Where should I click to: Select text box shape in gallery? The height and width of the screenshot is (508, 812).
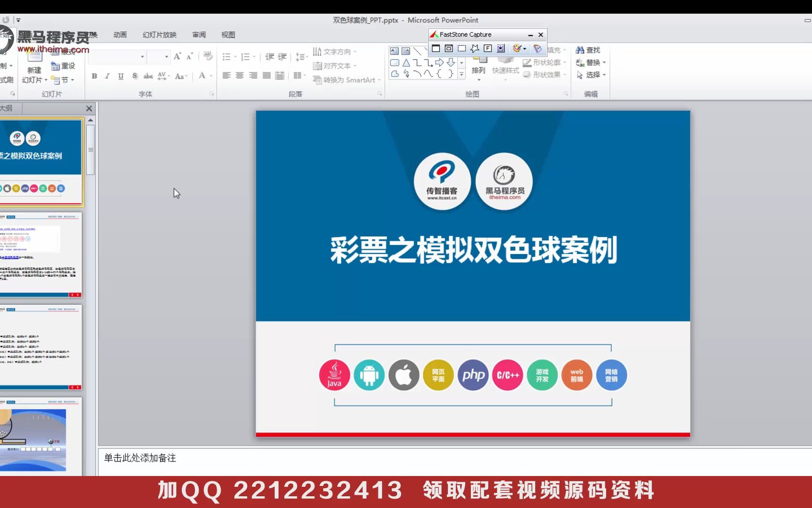394,51
